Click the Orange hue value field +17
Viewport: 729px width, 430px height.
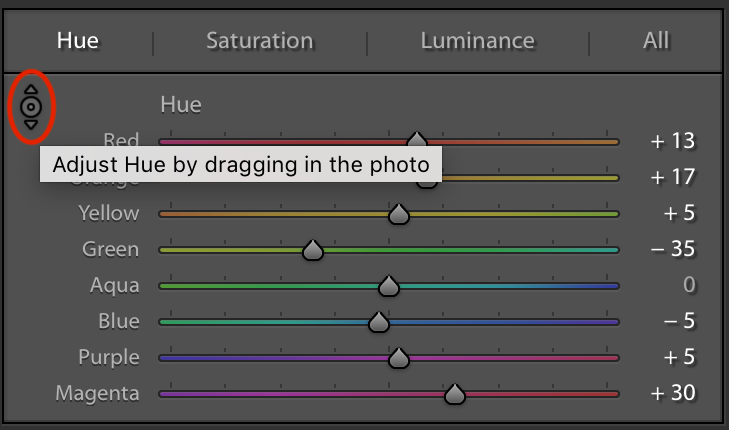pyautogui.click(x=673, y=178)
